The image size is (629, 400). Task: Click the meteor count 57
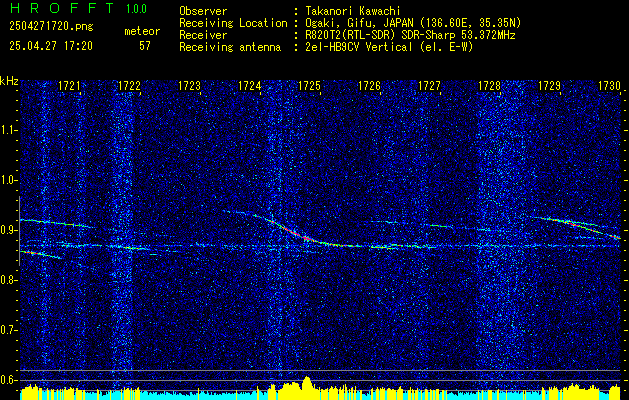[145, 46]
